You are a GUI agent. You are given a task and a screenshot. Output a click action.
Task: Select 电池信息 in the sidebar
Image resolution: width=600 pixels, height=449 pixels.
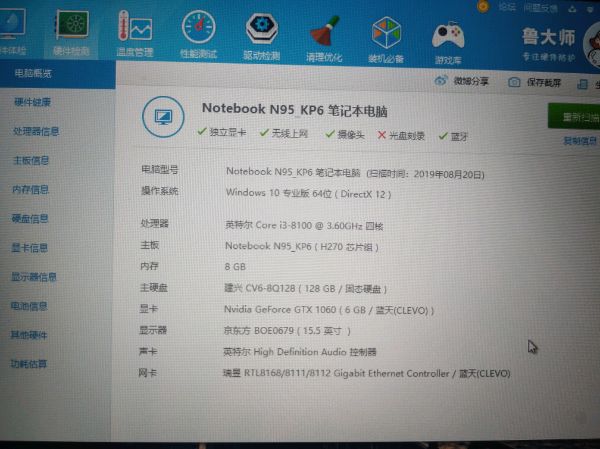coord(29,306)
